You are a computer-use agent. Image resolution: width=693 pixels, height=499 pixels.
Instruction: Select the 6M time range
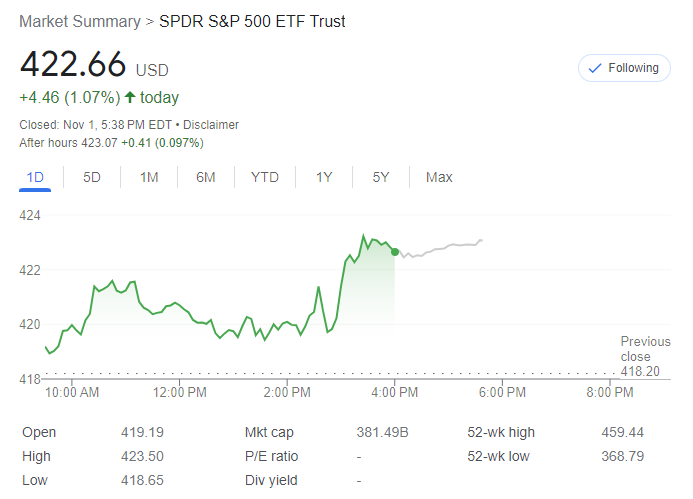pyautogui.click(x=206, y=177)
